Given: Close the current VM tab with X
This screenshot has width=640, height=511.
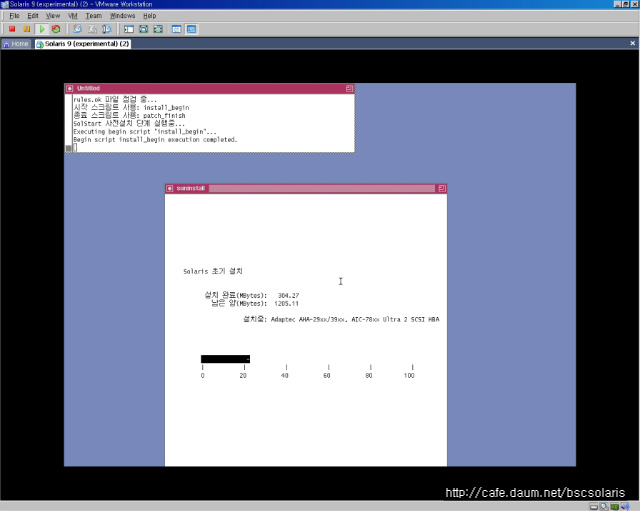Looking at the screenshot, I should (633, 43).
